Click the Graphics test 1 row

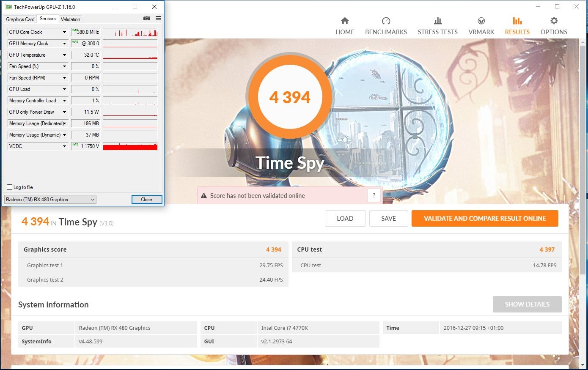click(x=153, y=266)
